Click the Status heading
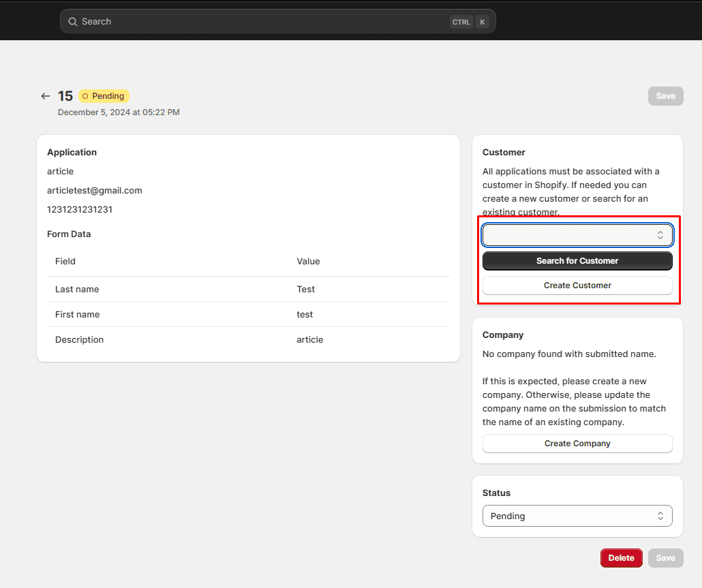The height and width of the screenshot is (588, 702). coord(496,493)
